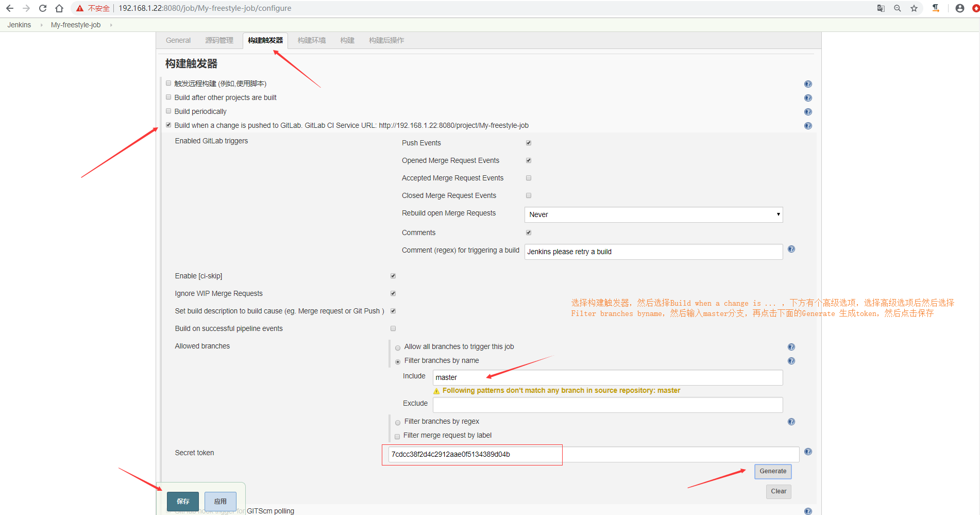This screenshot has width=980, height=515.
Task: Toggle the Push Events checkbox
Action: (529, 143)
